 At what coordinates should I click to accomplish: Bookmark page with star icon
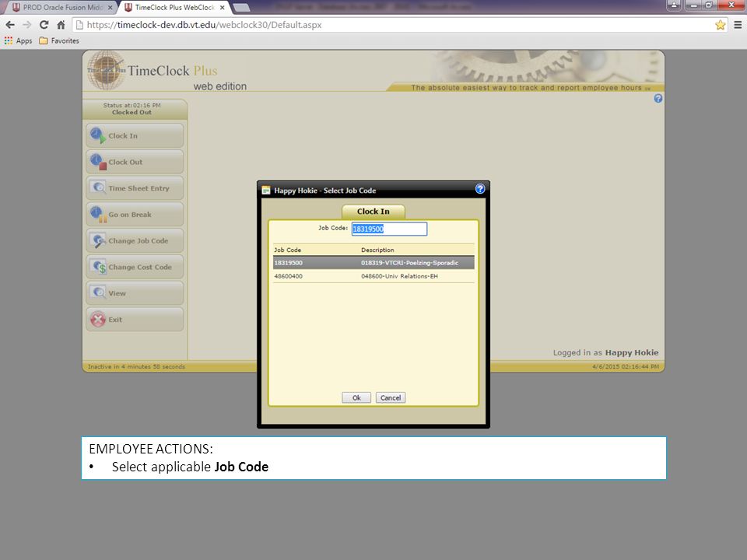[720, 25]
